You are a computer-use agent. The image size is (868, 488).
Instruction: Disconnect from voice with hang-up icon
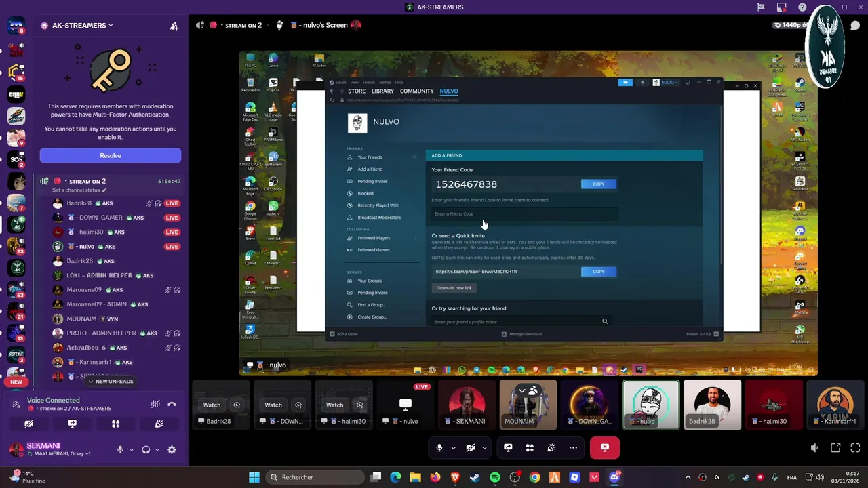(x=172, y=404)
